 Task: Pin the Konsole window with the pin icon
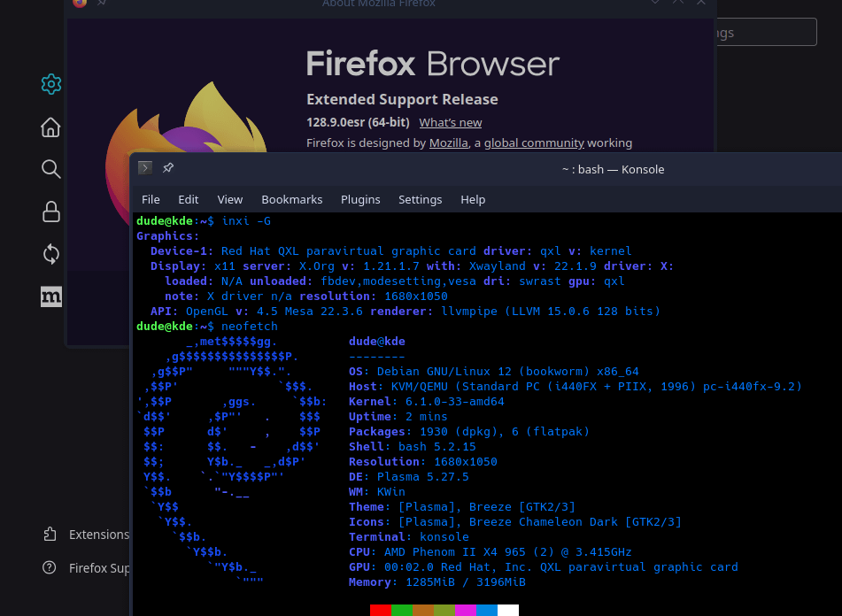point(168,168)
